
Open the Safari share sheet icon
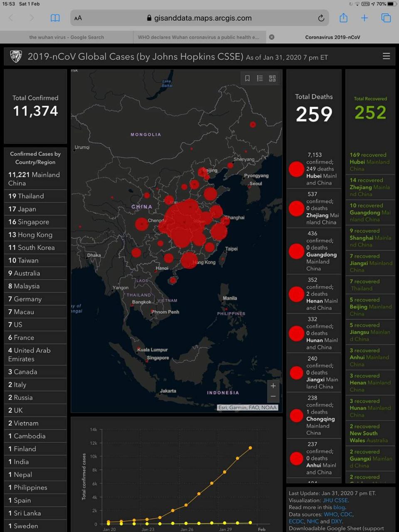click(343, 17)
